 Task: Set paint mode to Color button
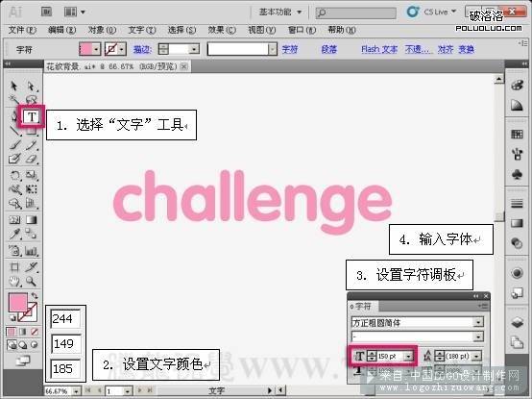pos(12,332)
